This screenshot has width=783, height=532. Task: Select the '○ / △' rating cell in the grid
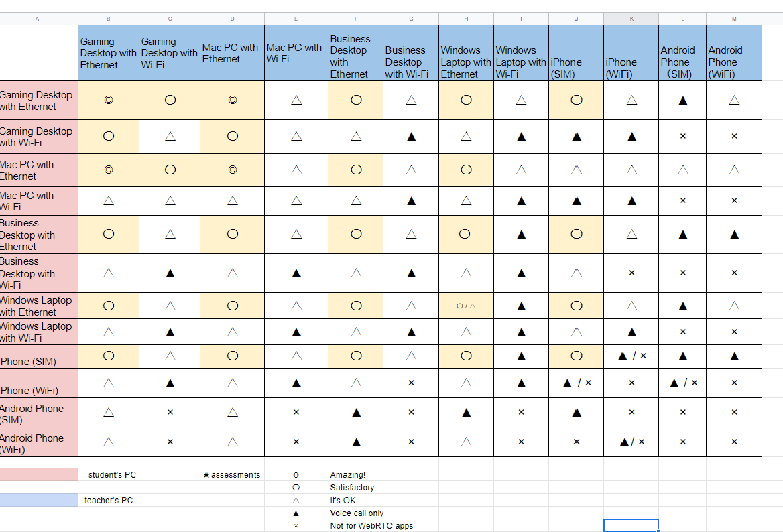[466, 306]
